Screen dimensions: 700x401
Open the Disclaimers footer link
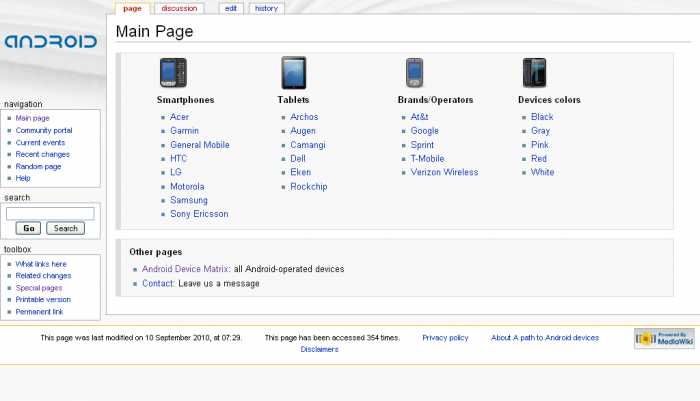[319, 349]
